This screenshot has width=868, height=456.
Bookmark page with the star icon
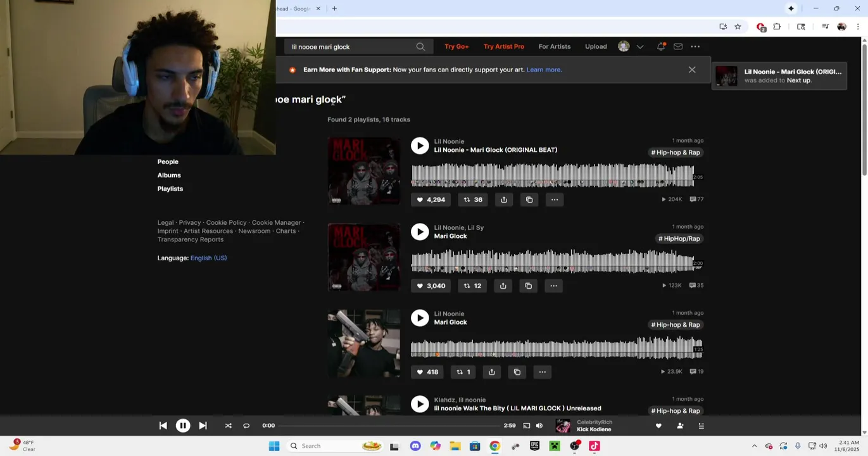pyautogui.click(x=738, y=27)
